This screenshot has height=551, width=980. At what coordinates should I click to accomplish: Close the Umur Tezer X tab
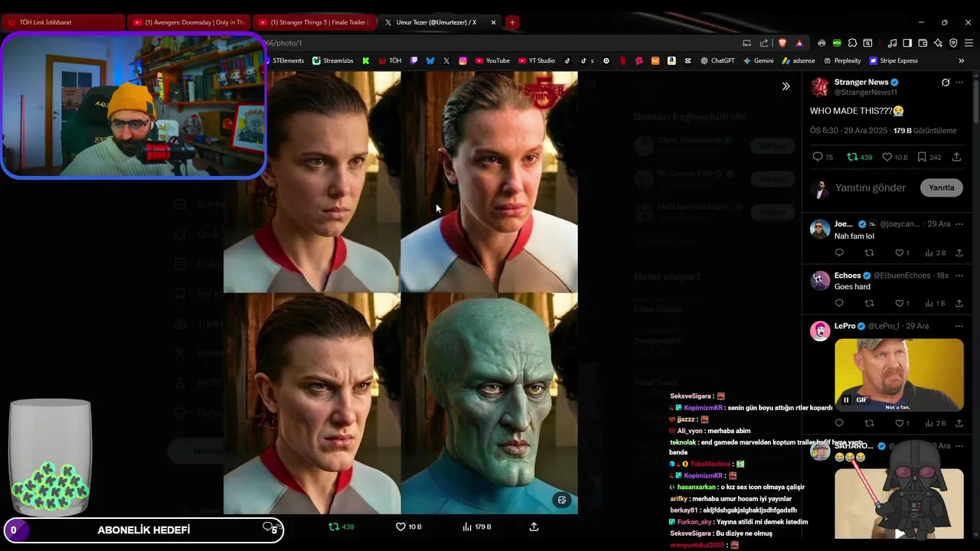click(x=493, y=22)
